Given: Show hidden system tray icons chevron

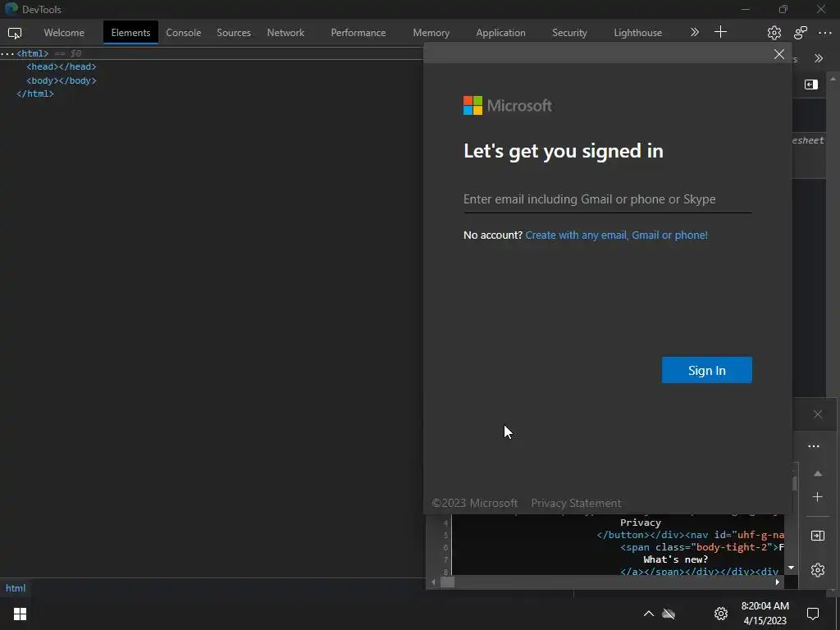Looking at the screenshot, I should pos(648,614).
